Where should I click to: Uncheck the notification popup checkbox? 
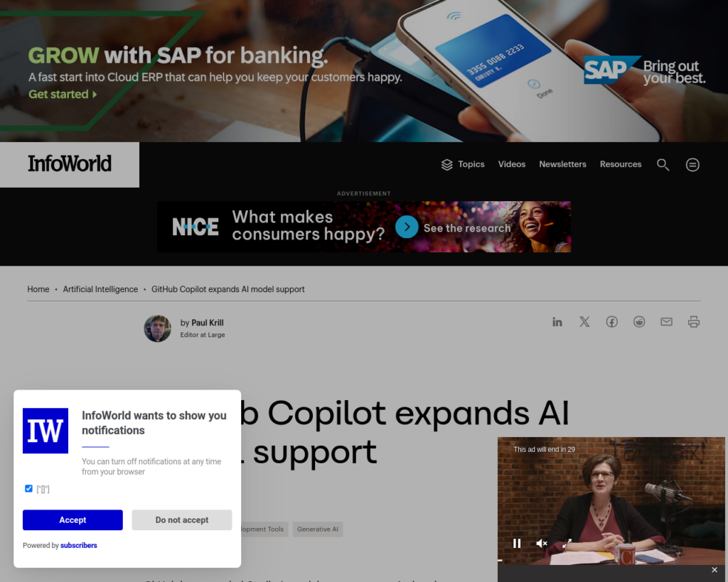(x=28, y=488)
